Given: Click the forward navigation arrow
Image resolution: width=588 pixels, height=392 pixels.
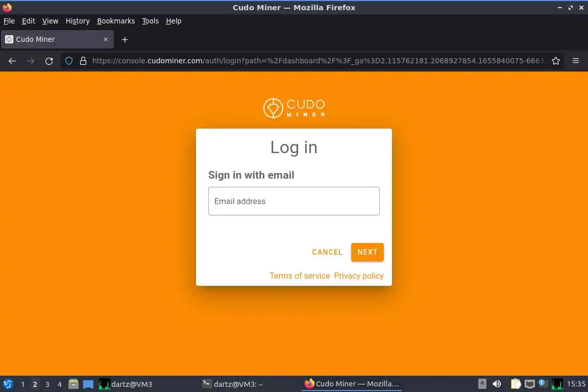Looking at the screenshot, I should tap(31, 61).
